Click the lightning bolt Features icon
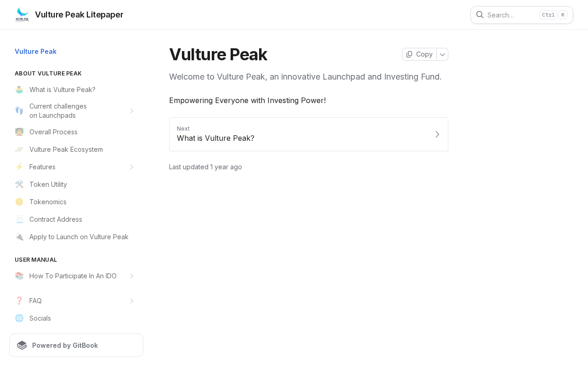This screenshot has height=368, width=588. 19,167
